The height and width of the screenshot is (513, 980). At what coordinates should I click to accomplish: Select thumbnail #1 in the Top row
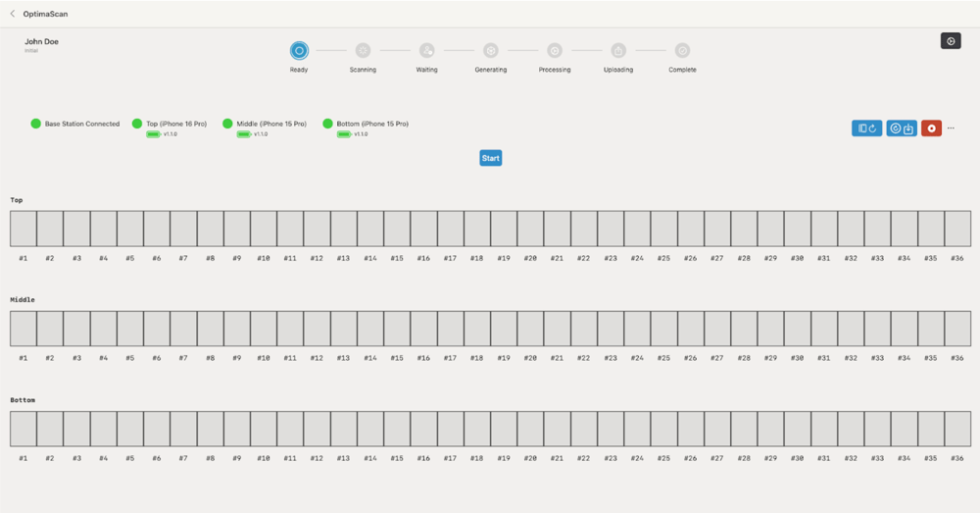click(24, 229)
